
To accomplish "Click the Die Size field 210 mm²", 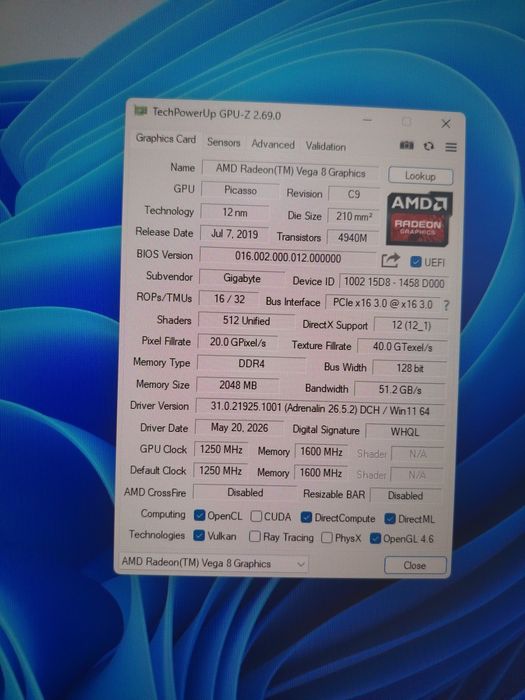I will [354, 216].
